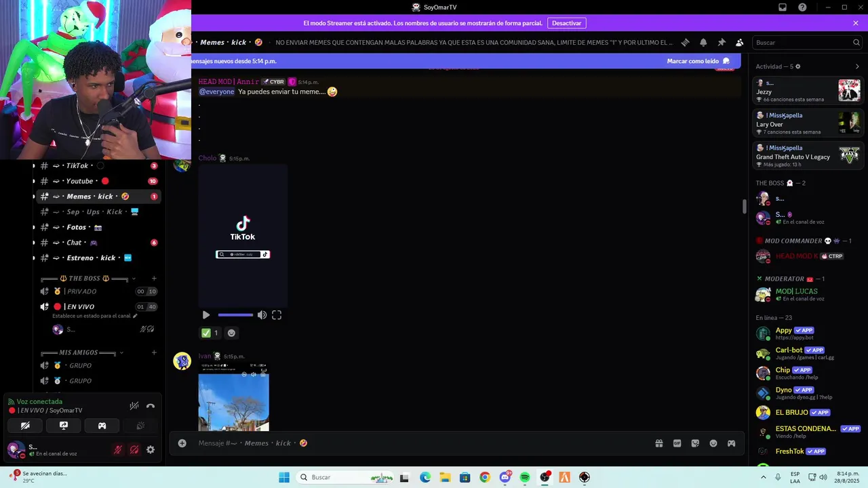Viewport: 868px width, 488px height.
Task: Unmute the microphone in user panel
Action: coord(118,449)
